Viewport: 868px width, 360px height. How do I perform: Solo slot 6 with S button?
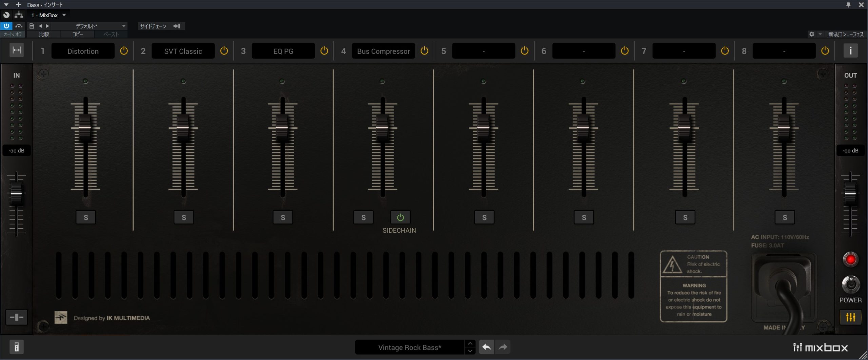tap(584, 217)
